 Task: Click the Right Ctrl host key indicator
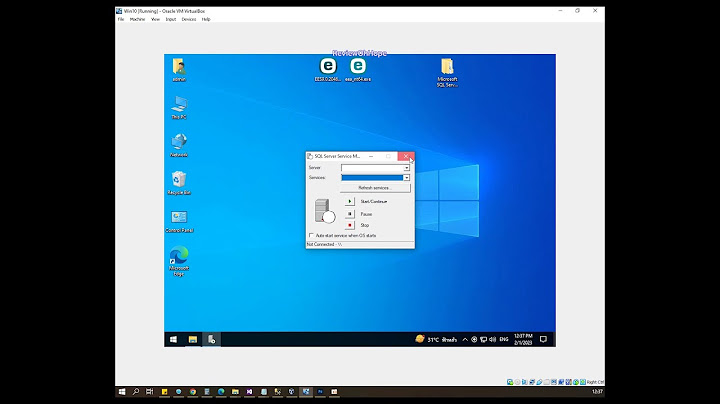pos(595,382)
